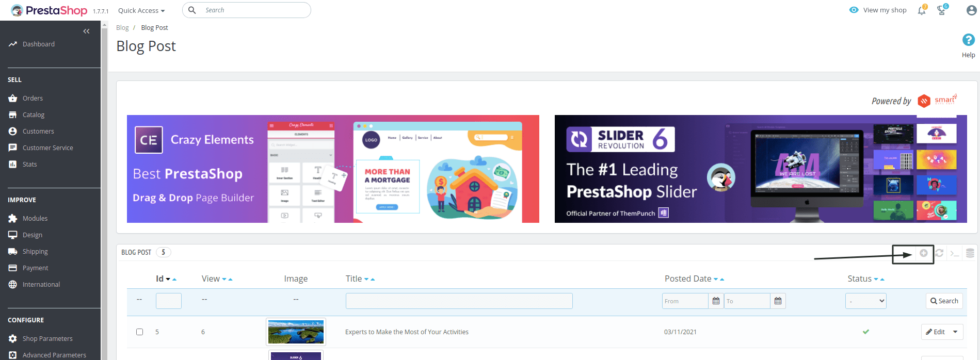
Task: Click the Blog breadcrumb link
Action: coord(122,28)
